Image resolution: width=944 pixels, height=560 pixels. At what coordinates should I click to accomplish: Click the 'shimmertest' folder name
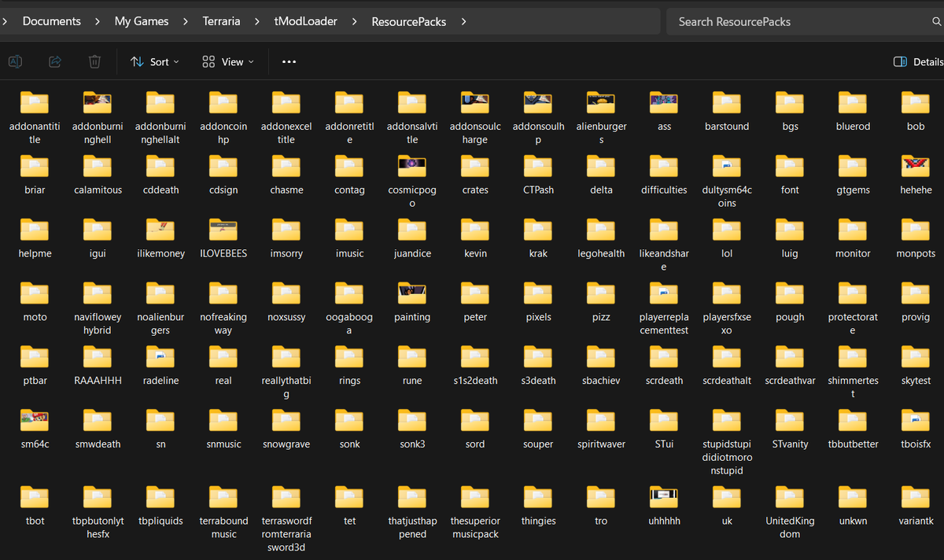point(853,387)
